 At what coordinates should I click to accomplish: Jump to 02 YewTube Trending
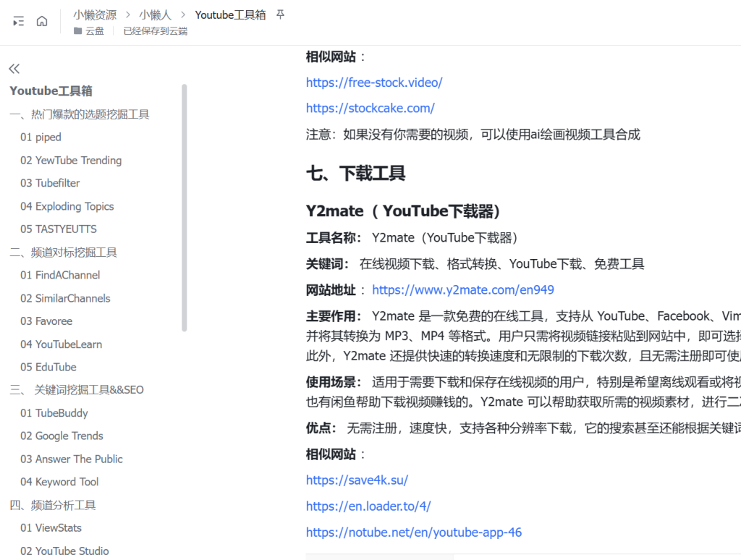coord(71,160)
